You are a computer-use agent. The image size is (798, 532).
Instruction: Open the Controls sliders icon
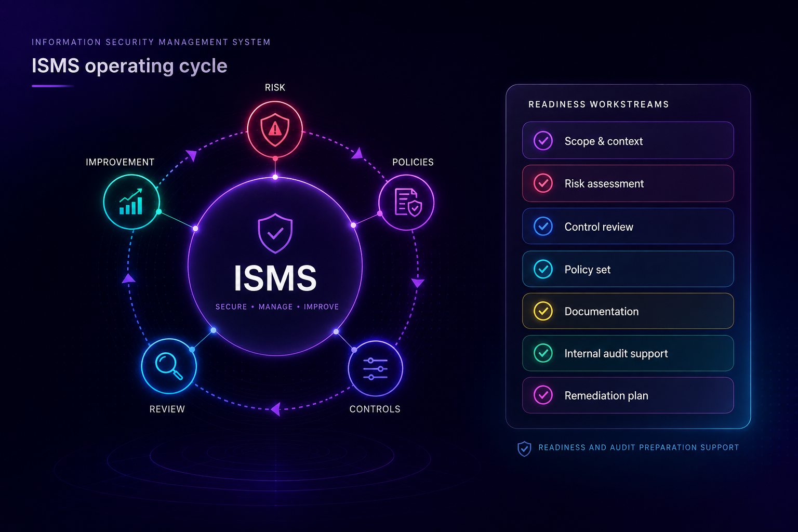375,369
